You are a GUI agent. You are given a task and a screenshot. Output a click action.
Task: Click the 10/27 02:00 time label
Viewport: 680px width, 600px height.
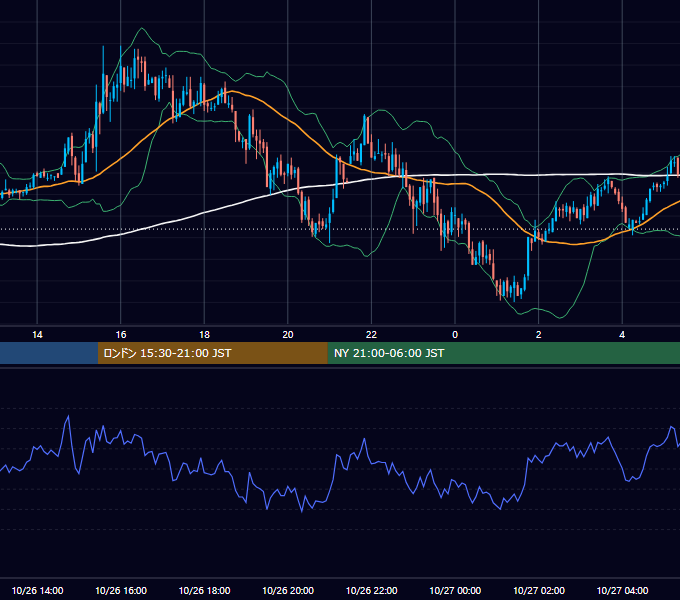[539, 590]
